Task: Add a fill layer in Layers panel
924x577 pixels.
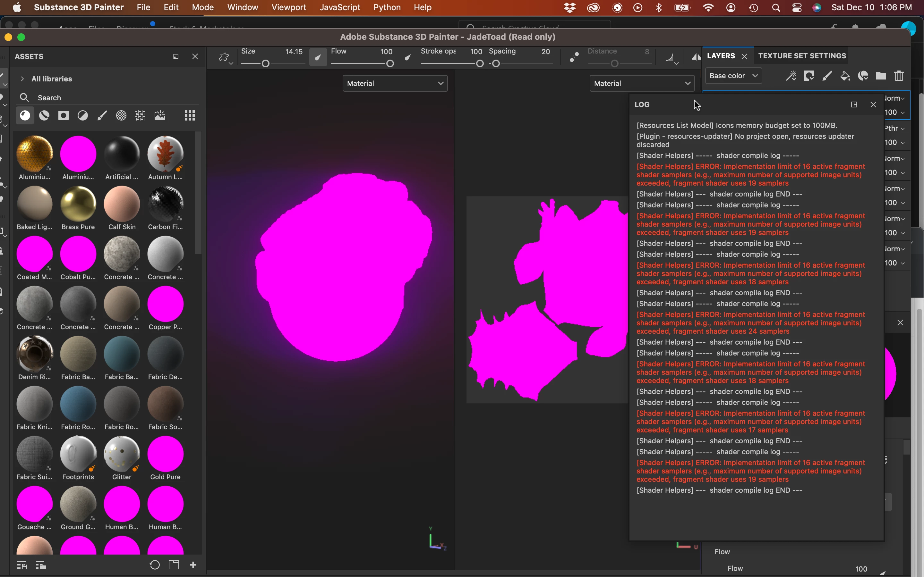Action: pos(845,76)
